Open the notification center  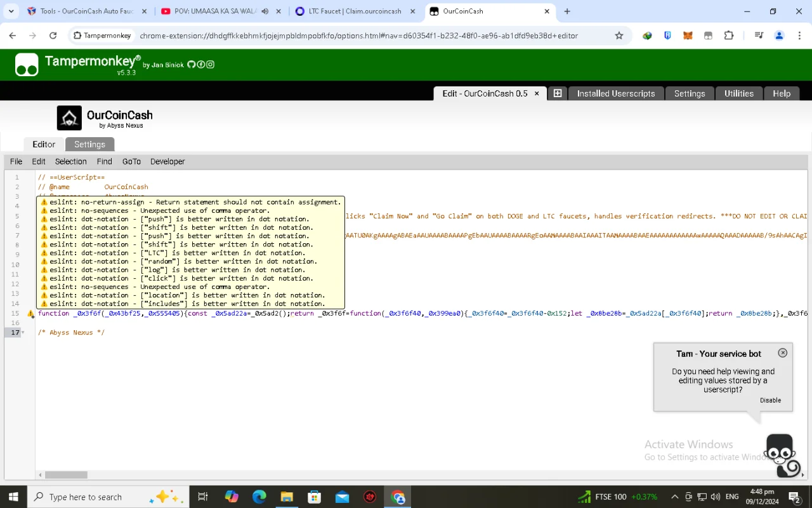click(794, 497)
